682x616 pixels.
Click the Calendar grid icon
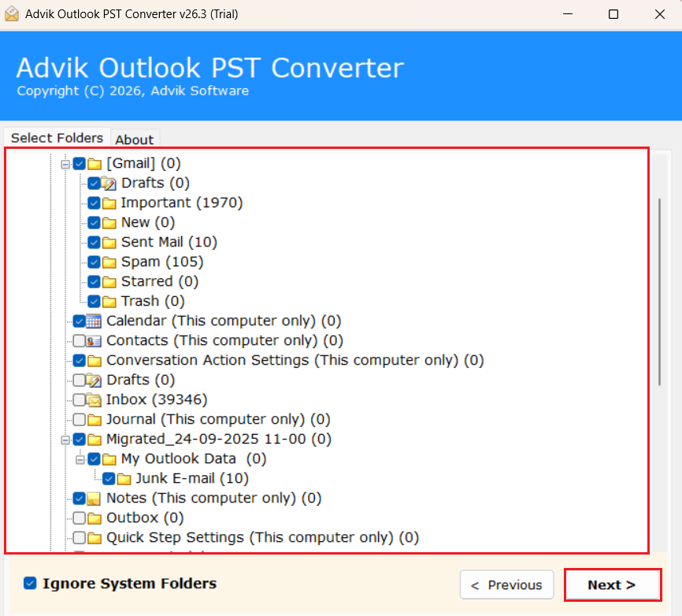point(94,321)
